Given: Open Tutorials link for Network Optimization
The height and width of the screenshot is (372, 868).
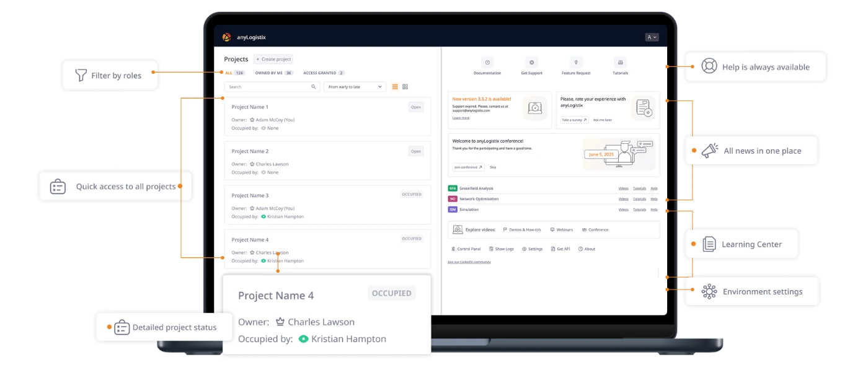Looking at the screenshot, I should coord(639,199).
